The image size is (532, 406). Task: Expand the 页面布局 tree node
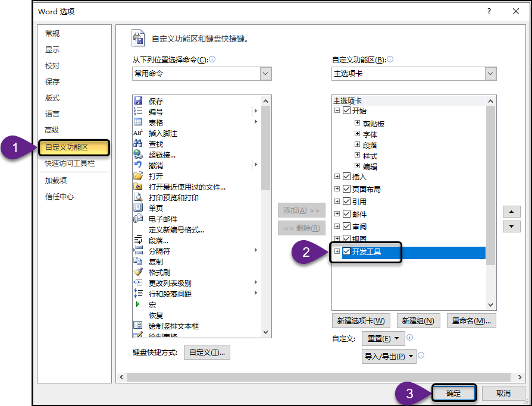(x=337, y=189)
